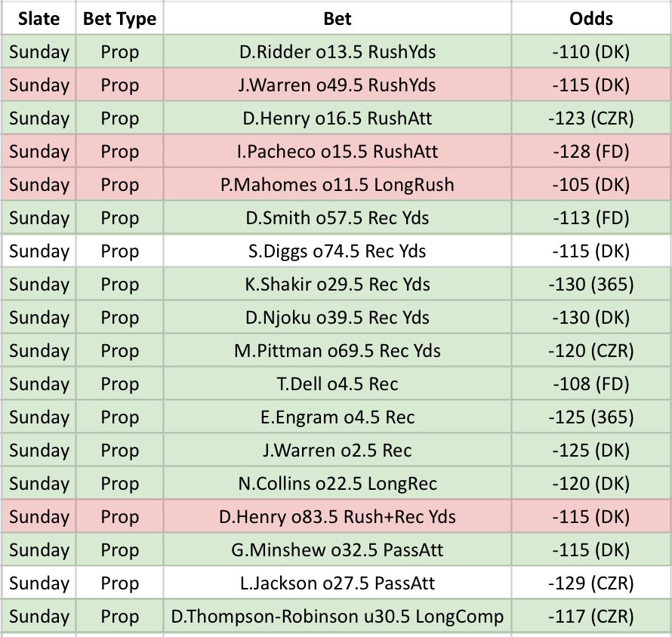Select the D.Henry o83.5 Rush+Rec Yds cell
This screenshot has height=637, width=672.
(x=338, y=516)
